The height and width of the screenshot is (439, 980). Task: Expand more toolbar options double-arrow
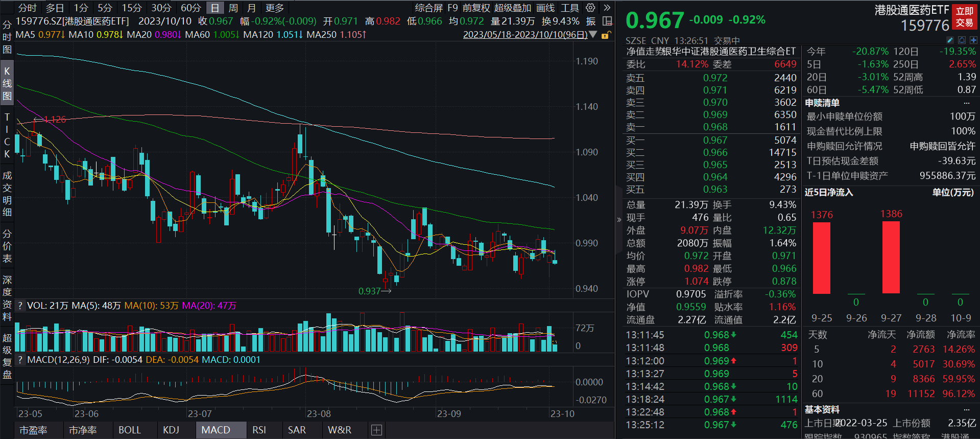tap(607, 8)
